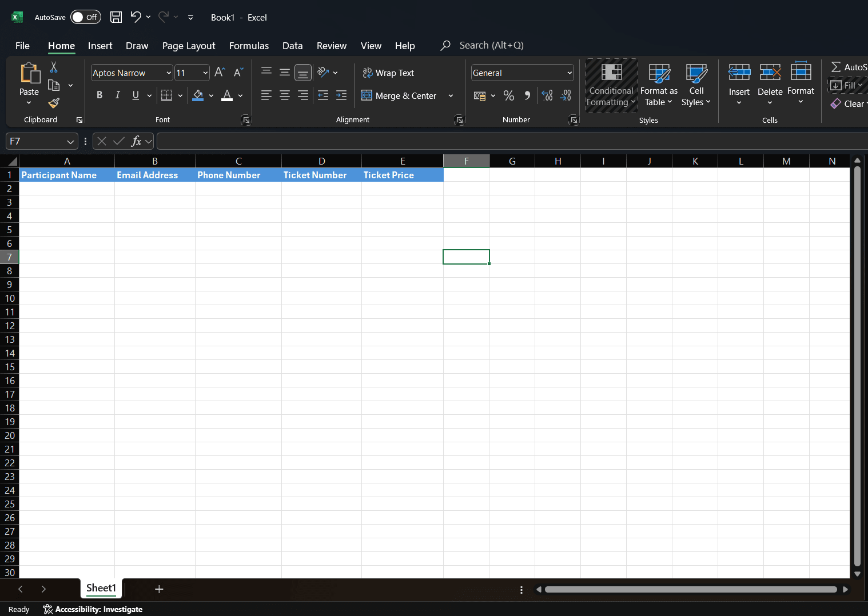Open the File menu
Image resolution: width=868 pixels, height=616 pixels.
22,46
